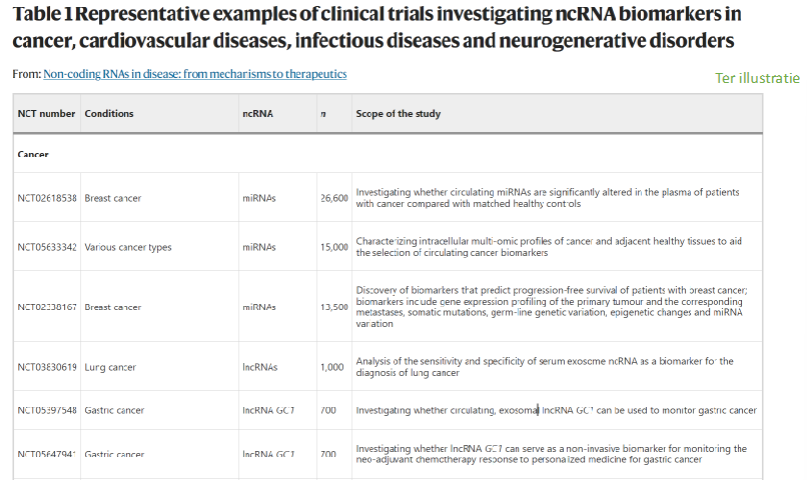Click the Ter illustratie label
The height and width of the screenshot is (480, 807).
757,78
